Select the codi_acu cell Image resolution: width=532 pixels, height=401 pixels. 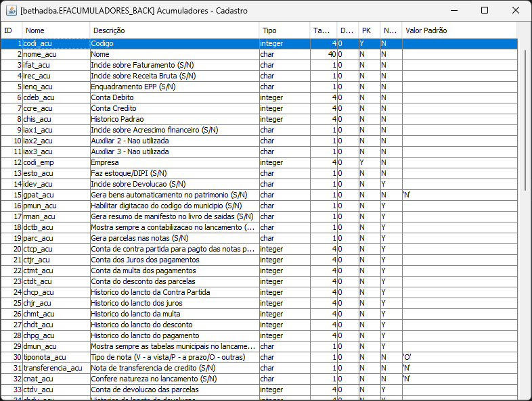[x=56, y=43]
